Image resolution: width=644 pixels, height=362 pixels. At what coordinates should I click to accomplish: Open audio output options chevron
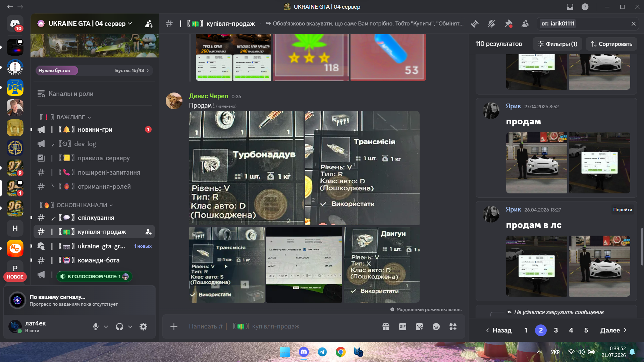pyautogui.click(x=130, y=327)
